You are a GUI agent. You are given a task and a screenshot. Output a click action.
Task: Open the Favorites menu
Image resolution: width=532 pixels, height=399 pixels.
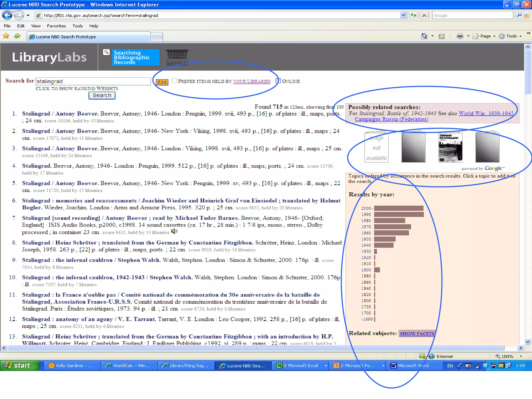click(56, 26)
